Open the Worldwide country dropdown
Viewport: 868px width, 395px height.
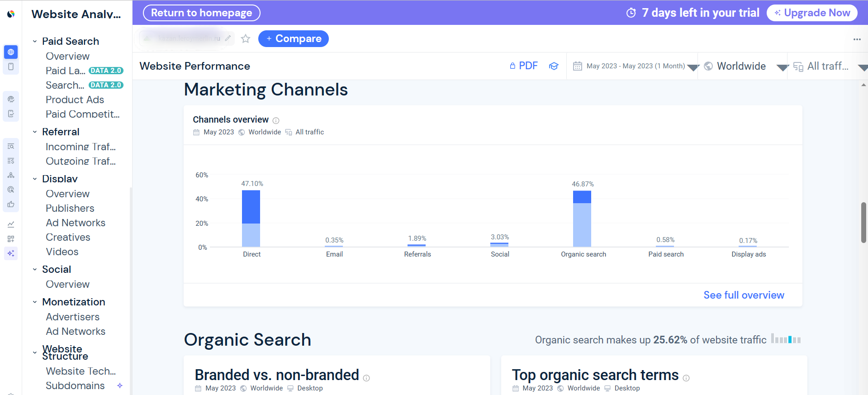745,66
